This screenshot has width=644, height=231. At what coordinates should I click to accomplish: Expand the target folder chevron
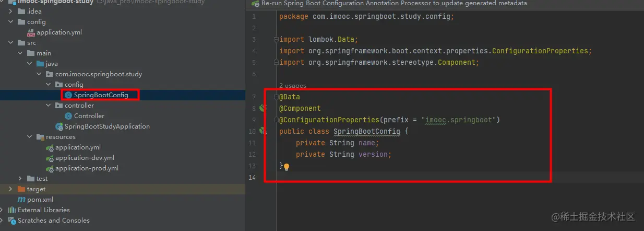(11, 189)
